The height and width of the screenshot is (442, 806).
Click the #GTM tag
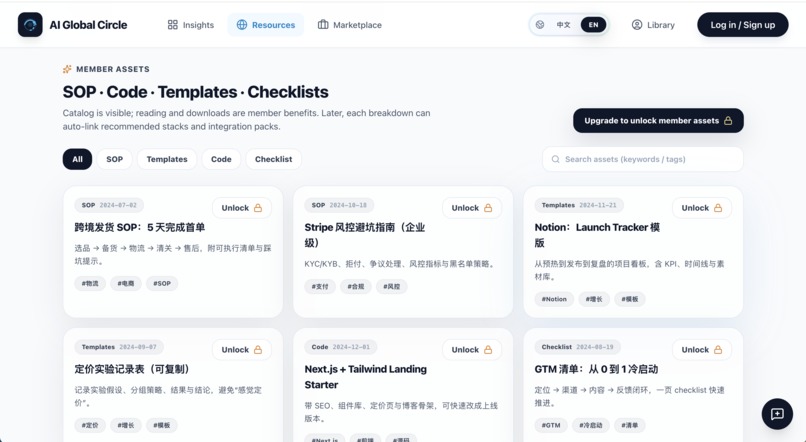(551, 425)
